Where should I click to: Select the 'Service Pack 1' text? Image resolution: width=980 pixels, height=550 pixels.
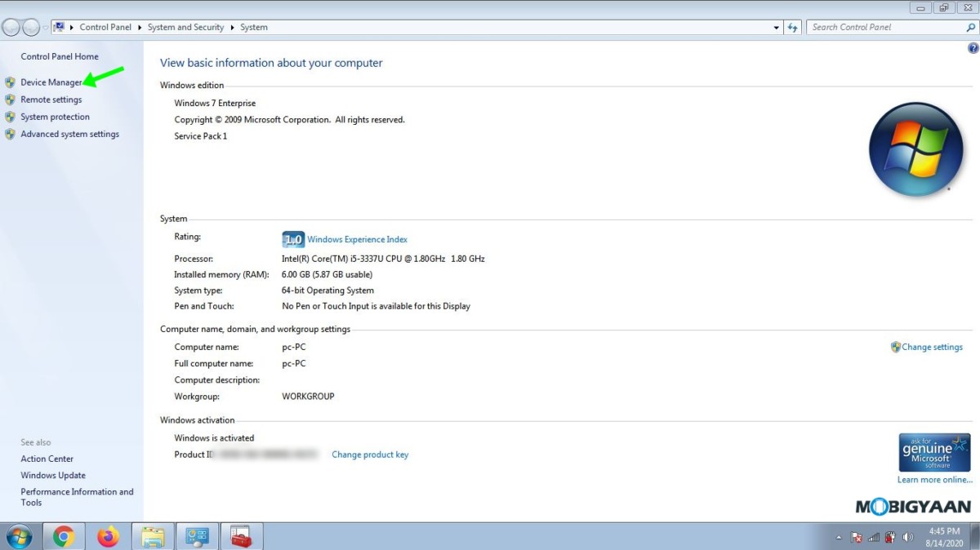pos(201,135)
